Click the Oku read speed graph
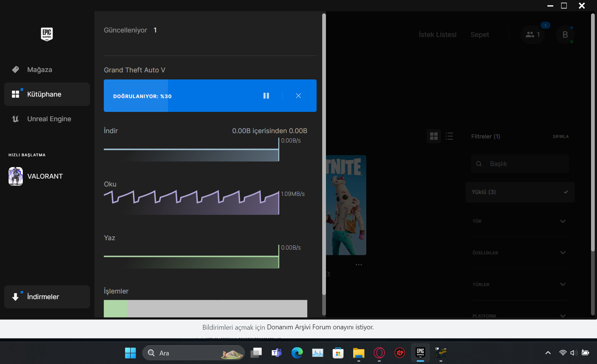597x364 pixels. click(x=191, y=203)
